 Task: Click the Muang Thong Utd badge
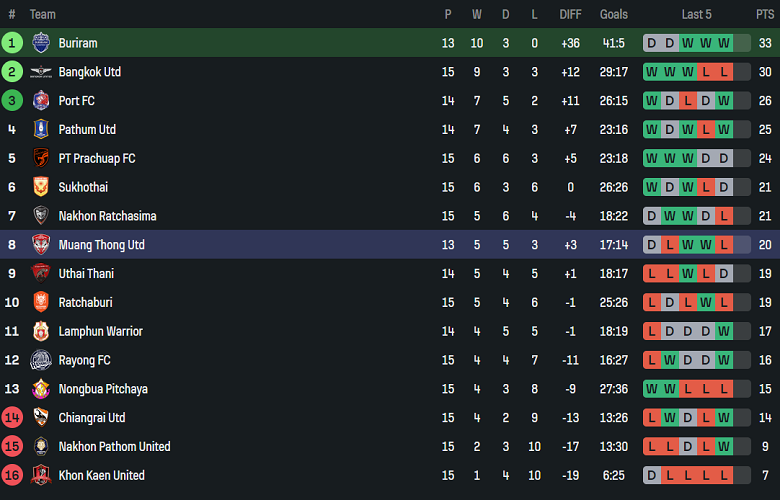(41, 245)
